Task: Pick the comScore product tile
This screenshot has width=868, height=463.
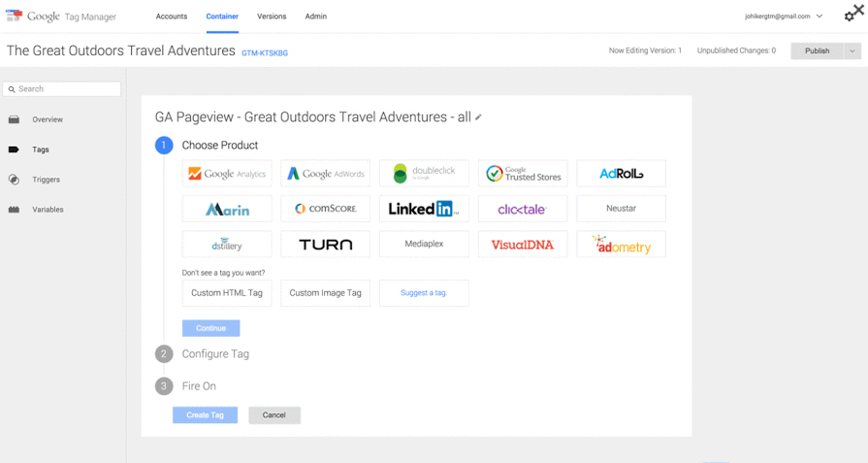Action: 326,209
